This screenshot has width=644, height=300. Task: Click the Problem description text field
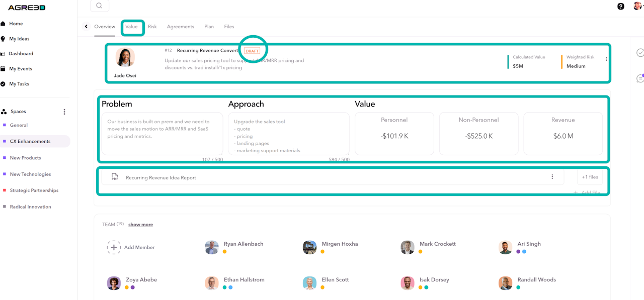point(162,133)
